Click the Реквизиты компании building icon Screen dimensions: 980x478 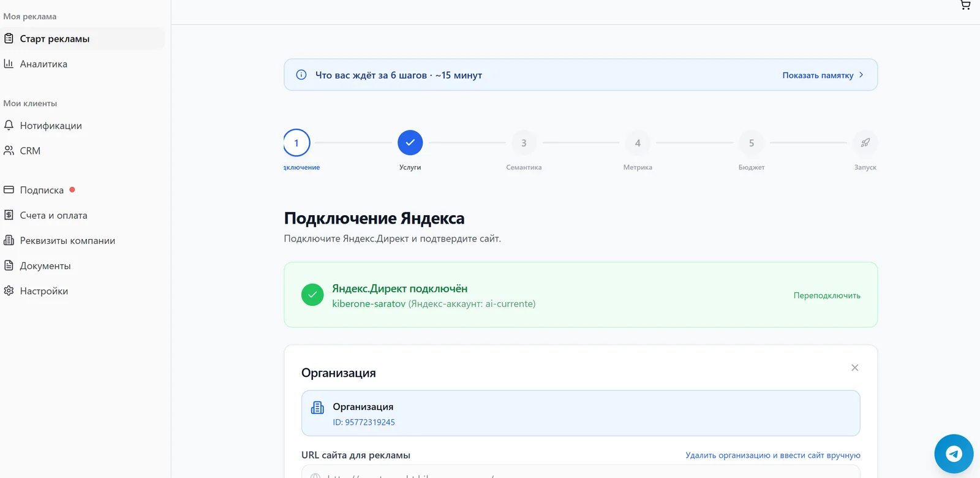pyautogui.click(x=9, y=240)
